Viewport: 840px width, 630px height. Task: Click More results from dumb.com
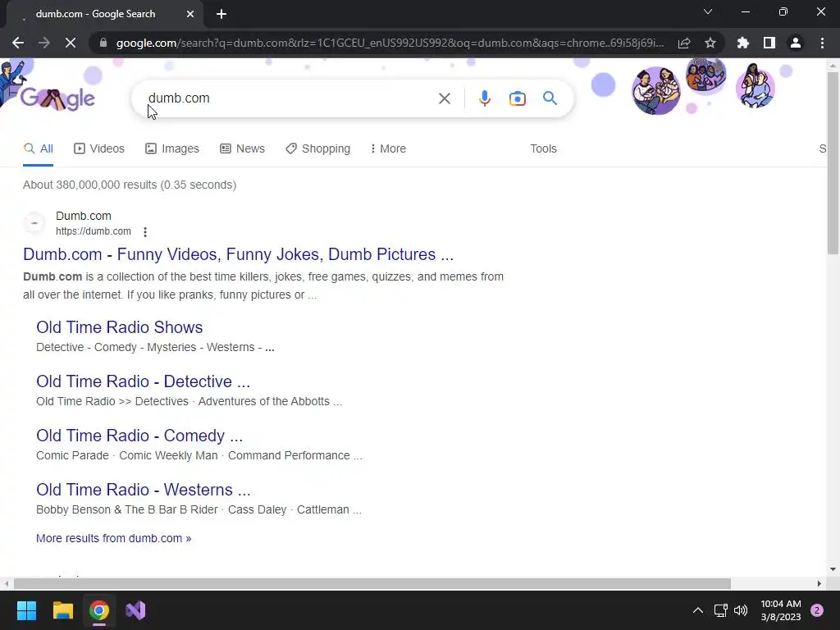tap(113, 538)
